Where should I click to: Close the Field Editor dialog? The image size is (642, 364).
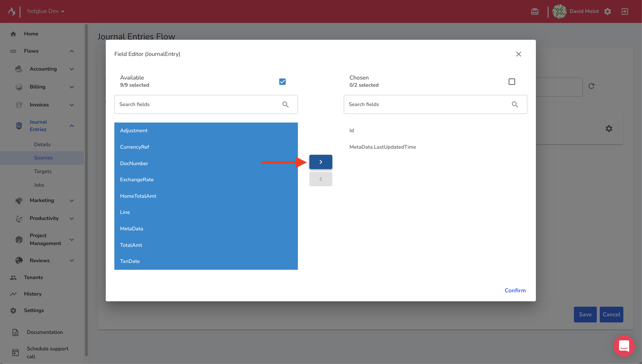click(519, 54)
